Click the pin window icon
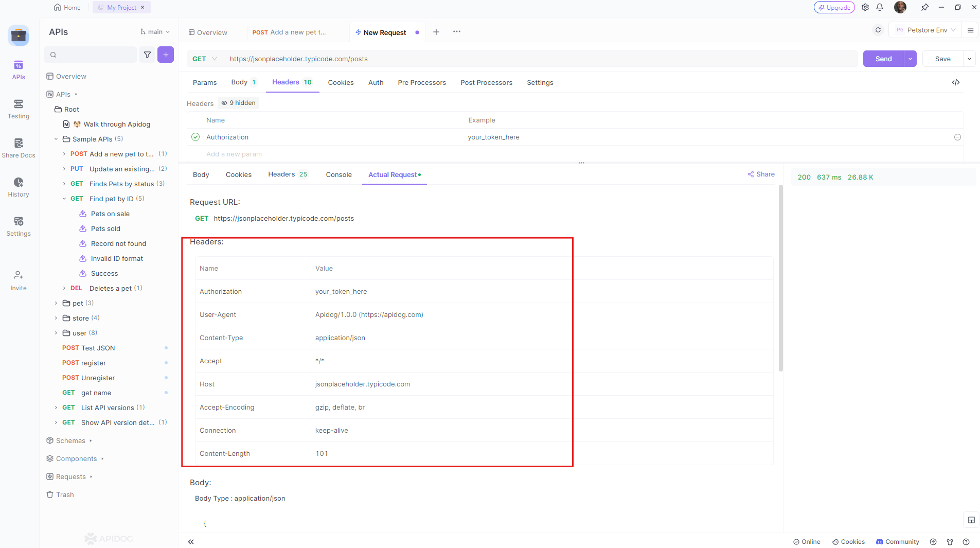 925,7
